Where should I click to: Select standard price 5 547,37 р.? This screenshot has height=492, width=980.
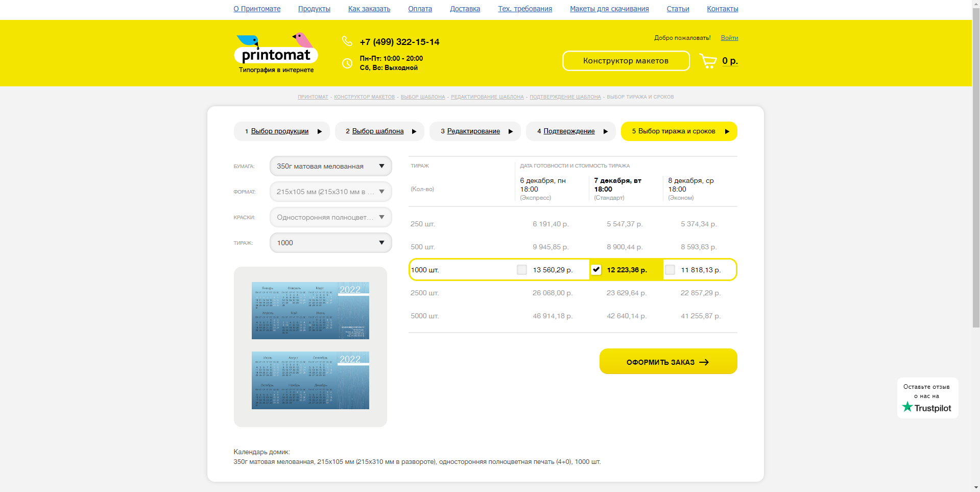pyautogui.click(x=625, y=224)
